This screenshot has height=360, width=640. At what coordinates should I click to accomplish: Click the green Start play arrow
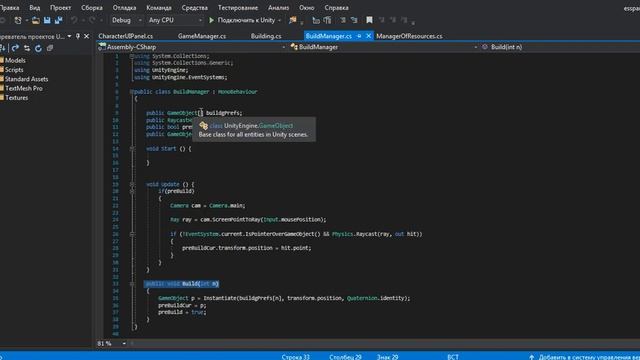(211, 20)
